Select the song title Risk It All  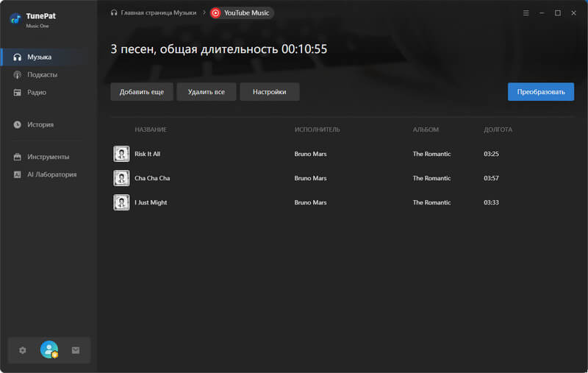coord(148,154)
